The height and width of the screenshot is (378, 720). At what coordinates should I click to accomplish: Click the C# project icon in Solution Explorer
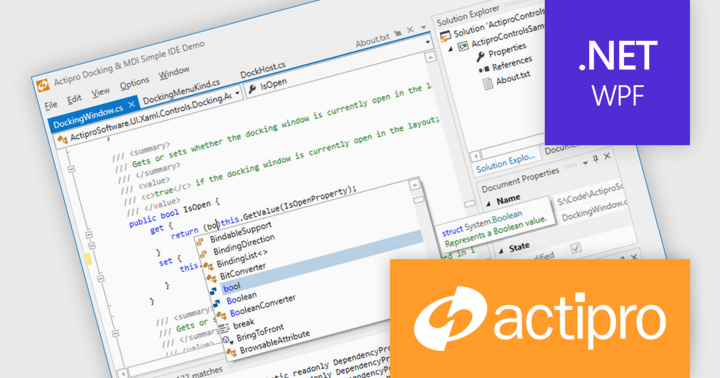(463, 45)
